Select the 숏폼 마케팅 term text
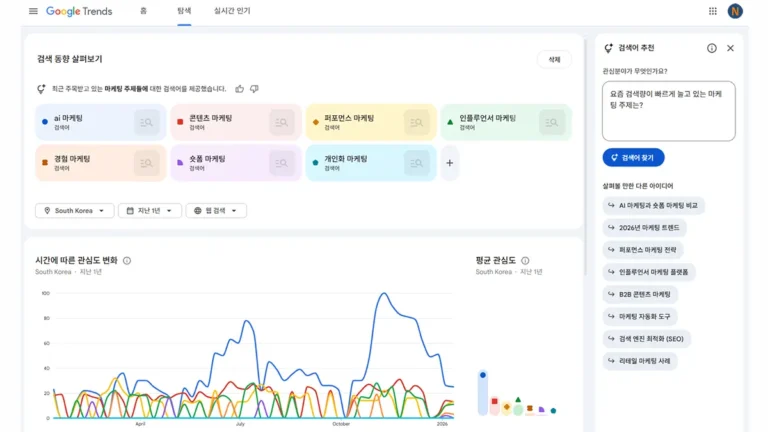 (207, 159)
